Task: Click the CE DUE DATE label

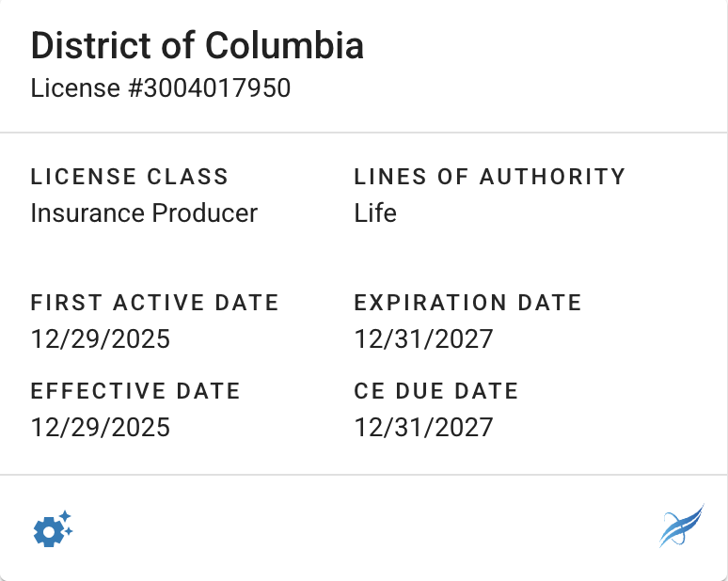Action: pos(436,391)
